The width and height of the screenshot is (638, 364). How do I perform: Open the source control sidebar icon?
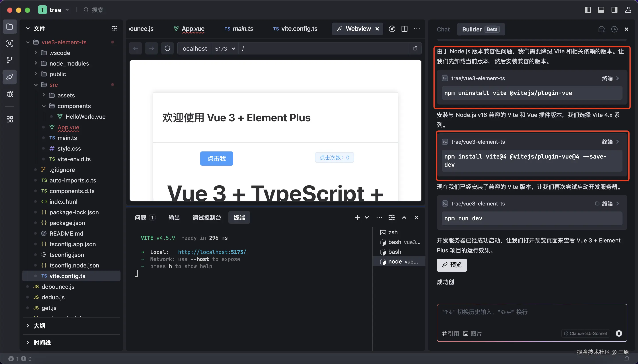10,60
